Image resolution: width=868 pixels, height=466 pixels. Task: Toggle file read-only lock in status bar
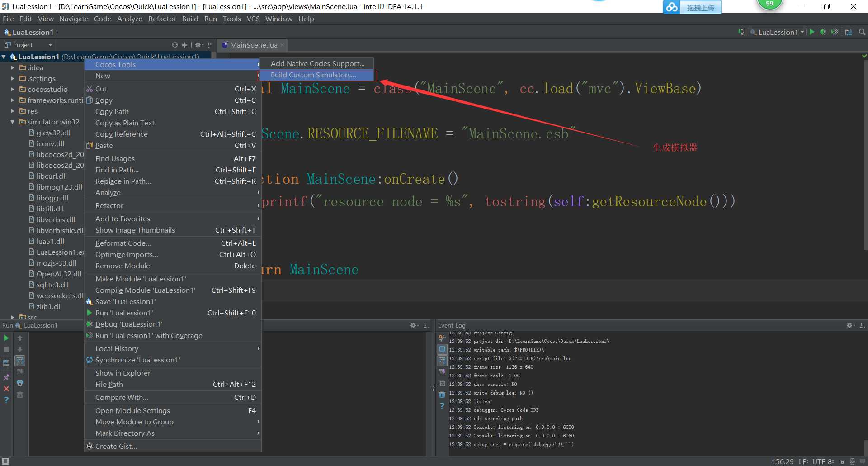pyautogui.click(x=842, y=461)
